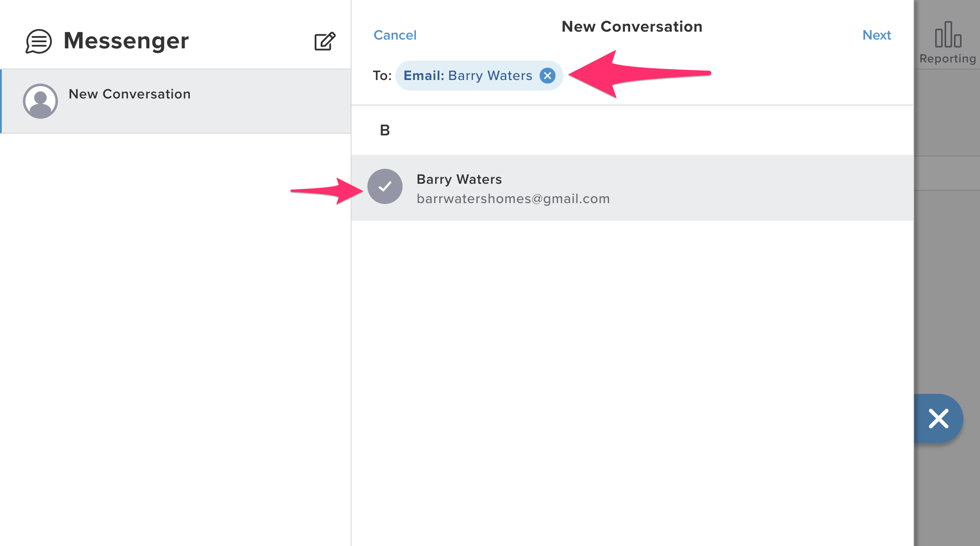Click barrwatershomes@gmail.com email address
Viewport: 980px width, 546px height.
tap(513, 198)
